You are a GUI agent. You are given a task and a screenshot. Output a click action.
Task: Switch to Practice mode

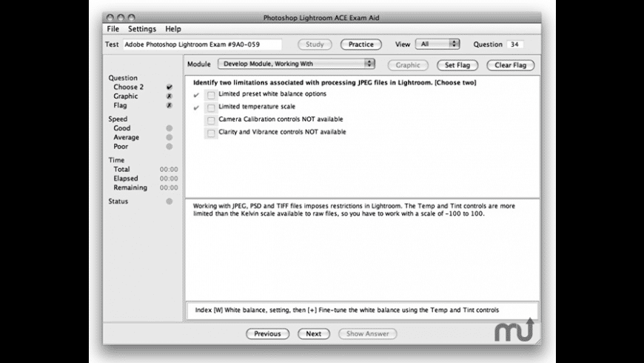361,44
